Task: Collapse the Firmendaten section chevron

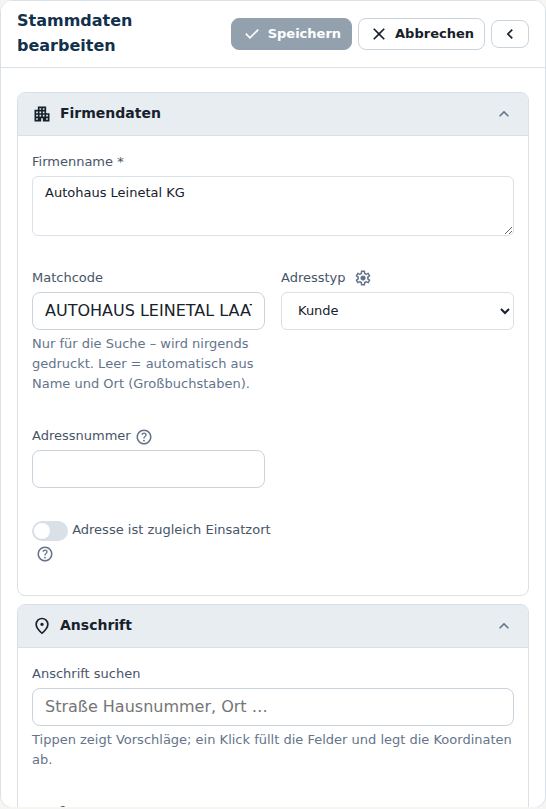Action: click(x=504, y=114)
